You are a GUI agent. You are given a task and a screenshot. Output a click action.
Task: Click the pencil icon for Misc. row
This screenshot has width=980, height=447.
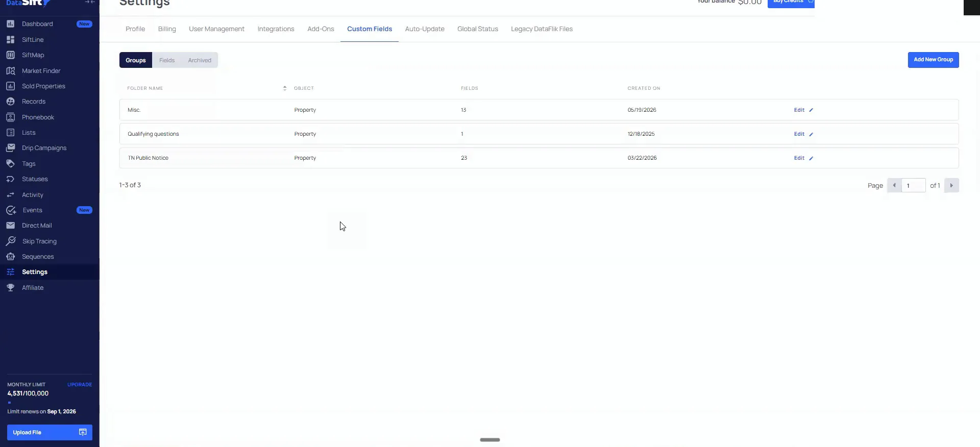tap(811, 110)
